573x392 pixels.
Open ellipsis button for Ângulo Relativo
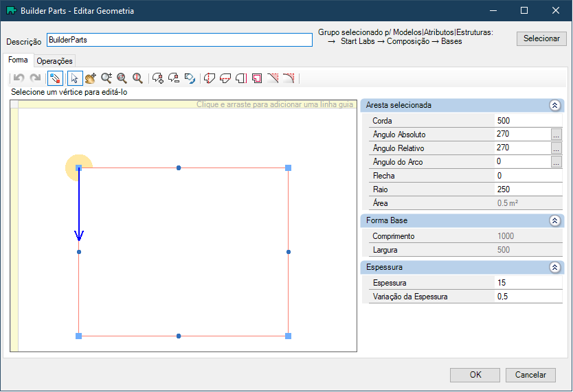(x=556, y=148)
